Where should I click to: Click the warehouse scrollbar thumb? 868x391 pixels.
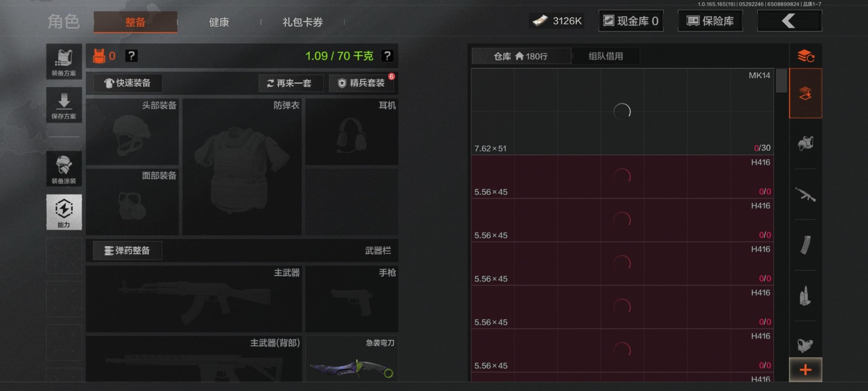[x=781, y=81]
